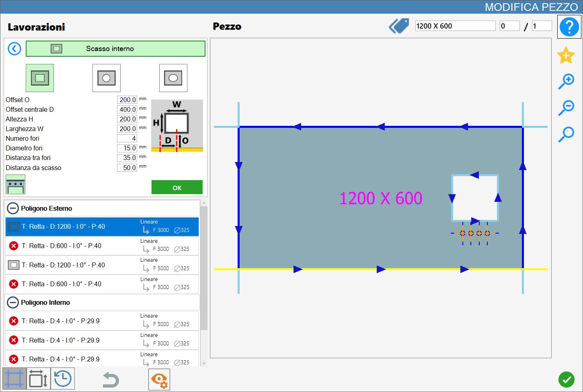The height and width of the screenshot is (392, 583).
Task: Collapse the Poligono Interno group
Action: (x=13, y=302)
